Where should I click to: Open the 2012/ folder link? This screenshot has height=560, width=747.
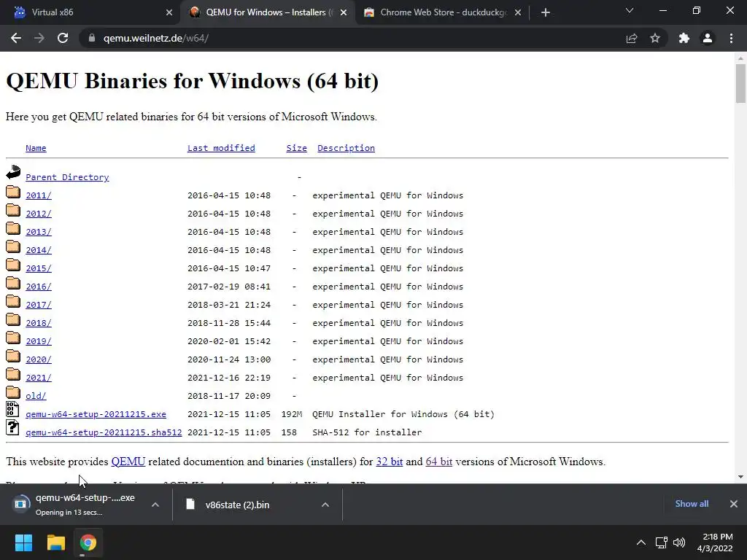pos(39,214)
